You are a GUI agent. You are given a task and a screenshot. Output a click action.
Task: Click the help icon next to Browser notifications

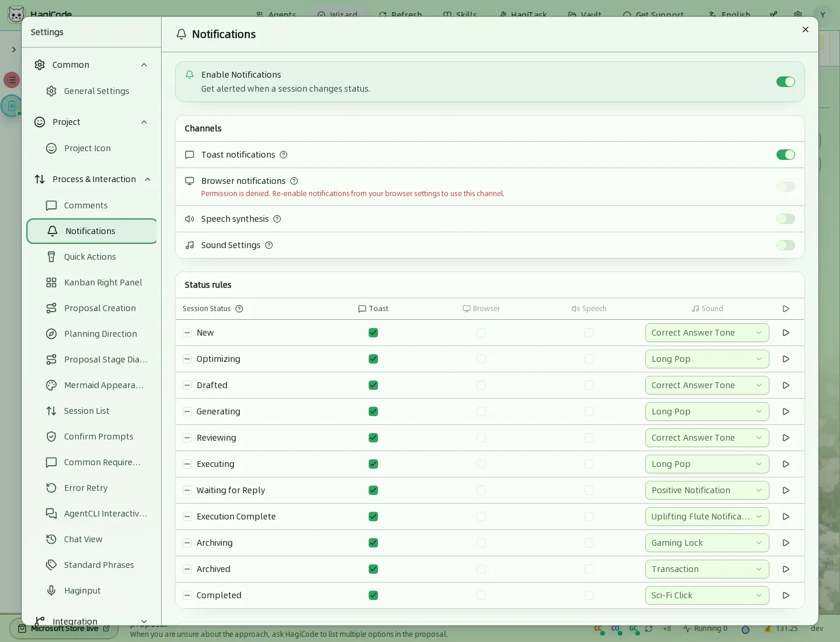point(294,181)
